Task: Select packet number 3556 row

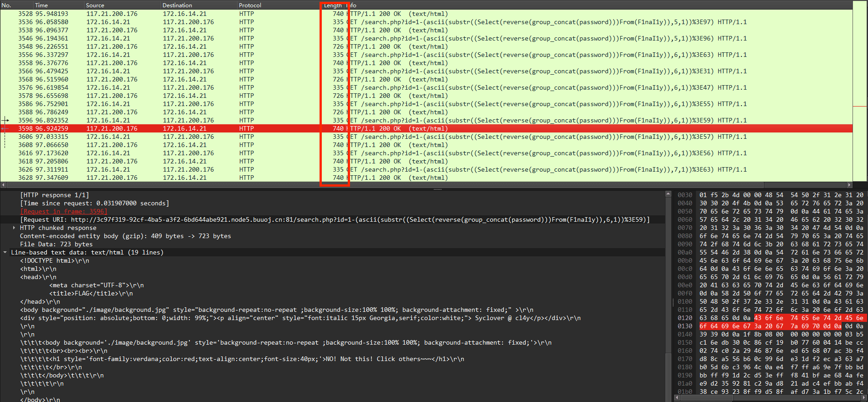Action: pyautogui.click(x=426, y=55)
